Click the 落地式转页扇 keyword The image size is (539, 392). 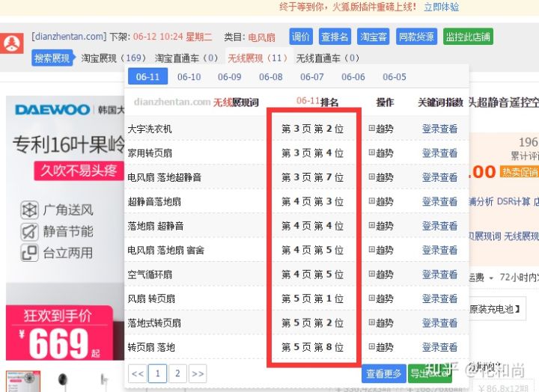tap(154, 322)
